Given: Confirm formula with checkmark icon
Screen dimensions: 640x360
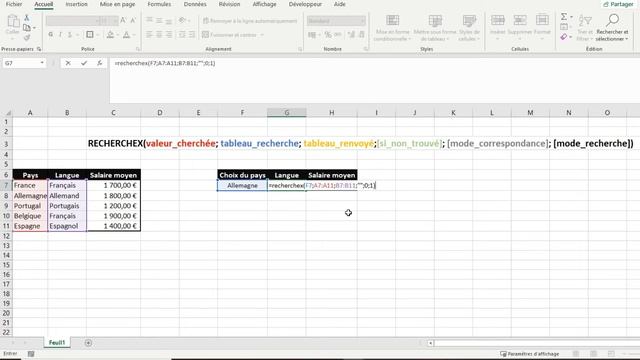Looking at the screenshot, I should [84, 63].
